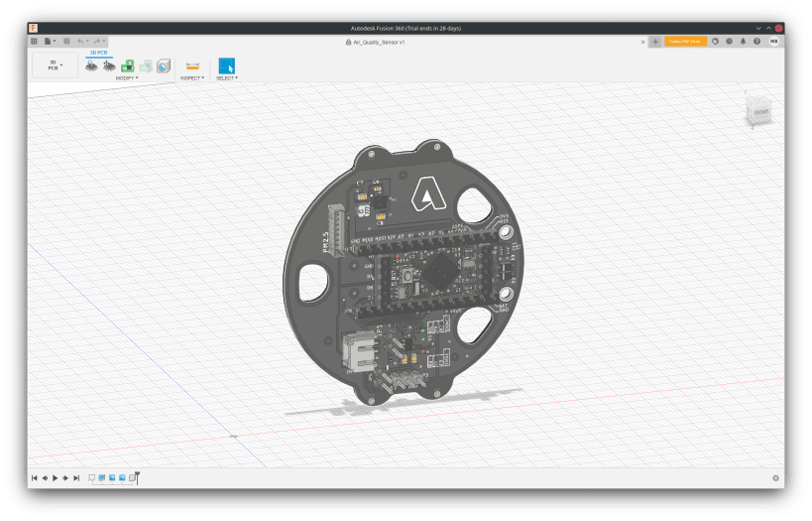
Task: Click the Subscribe Now button
Action: click(685, 42)
